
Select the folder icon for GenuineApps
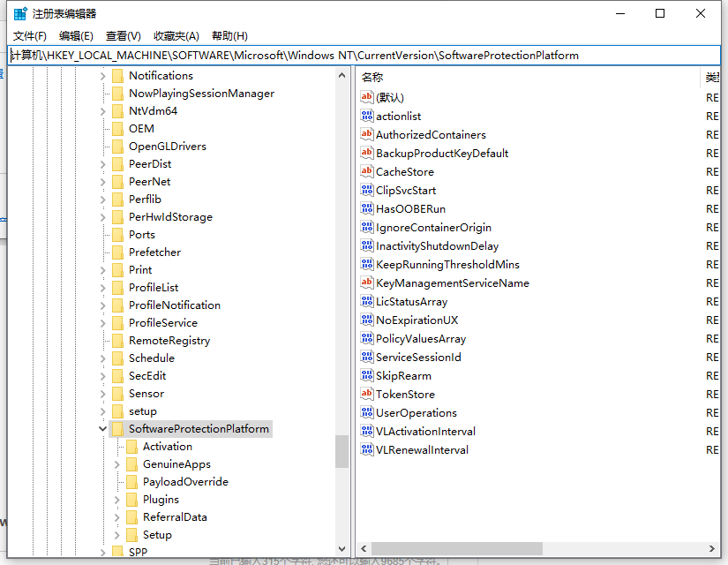131,464
